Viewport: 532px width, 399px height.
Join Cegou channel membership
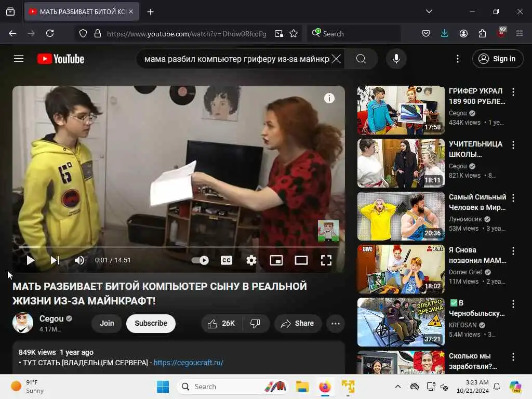[x=107, y=323]
